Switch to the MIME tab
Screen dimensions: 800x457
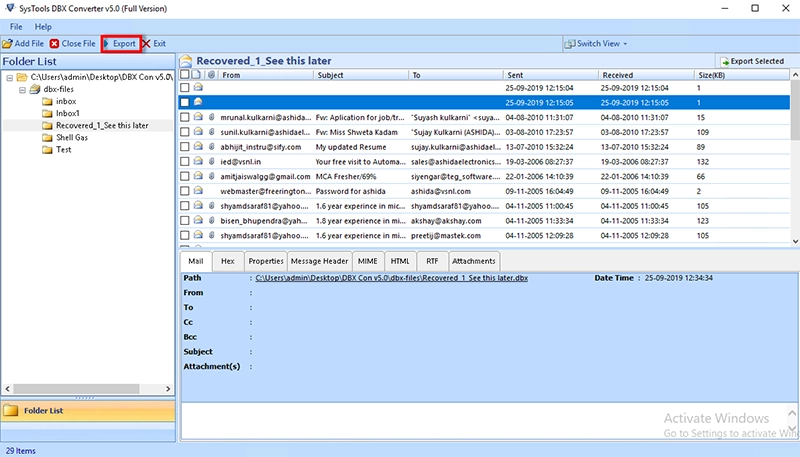point(367,261)
